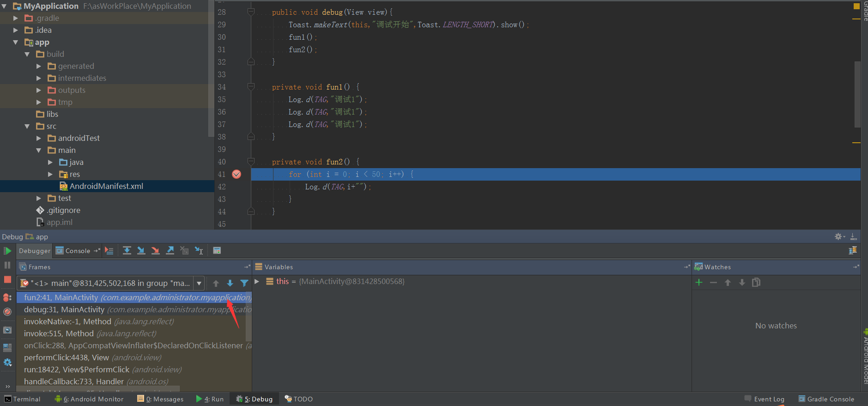Image resolution: width=868 pixels, height=406 pixels.
Task: Select frame handleCallback:733, Handler
Action: point(134,382)
